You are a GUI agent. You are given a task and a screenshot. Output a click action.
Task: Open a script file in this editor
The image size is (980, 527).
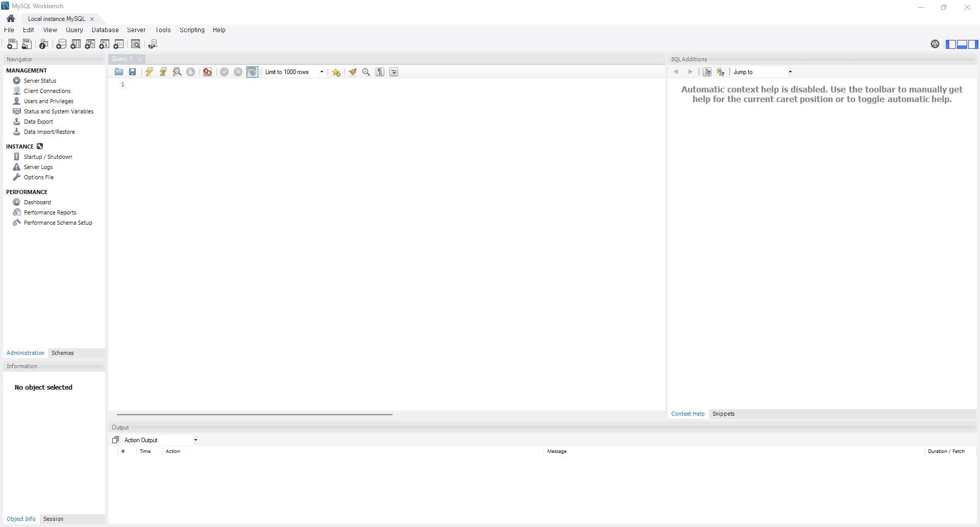[x=119, y=72]
